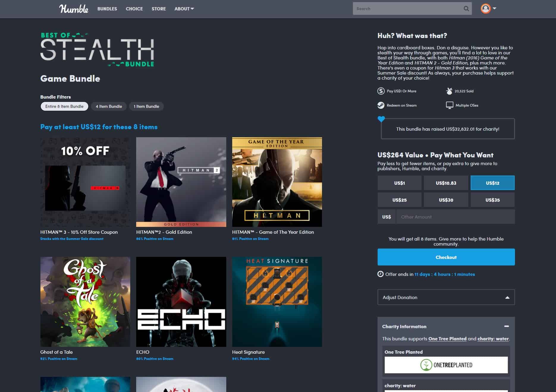Click the monitor Multiple OSes icon
The image size is (556, 392).
point(450,105)
